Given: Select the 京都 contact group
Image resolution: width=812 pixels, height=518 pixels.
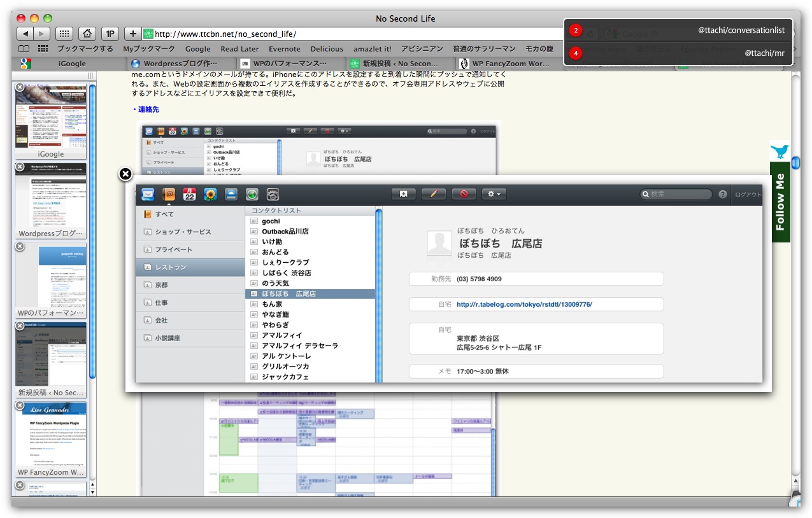Looking at the screenshot, I should point(161,285).
